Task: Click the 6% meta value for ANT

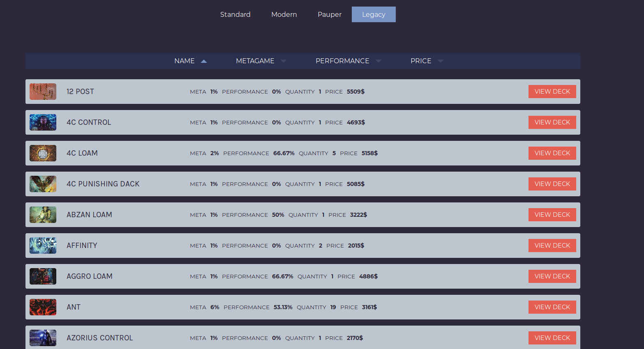Action: tap(215, 307)
